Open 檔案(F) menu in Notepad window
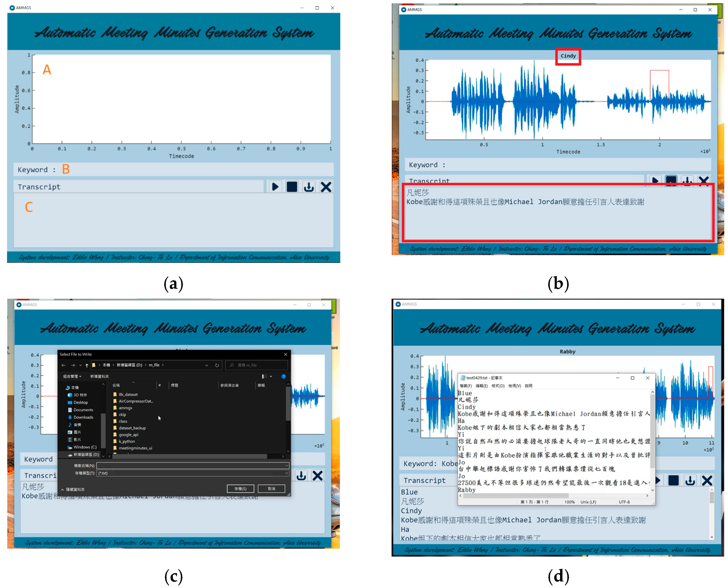The width and height of the screenshot is (728, 588). [466, 386]
